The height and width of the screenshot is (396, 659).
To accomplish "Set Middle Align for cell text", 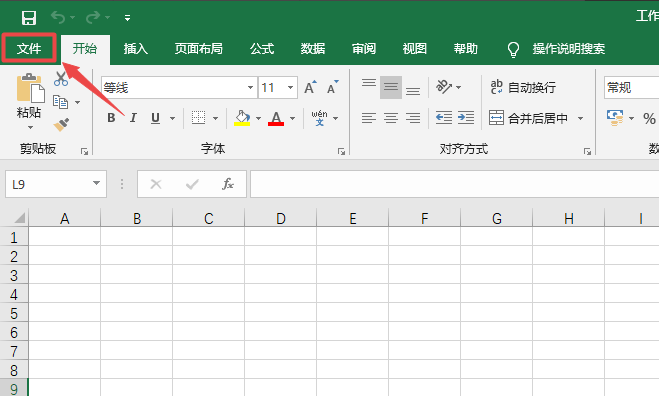I will 391,87.
